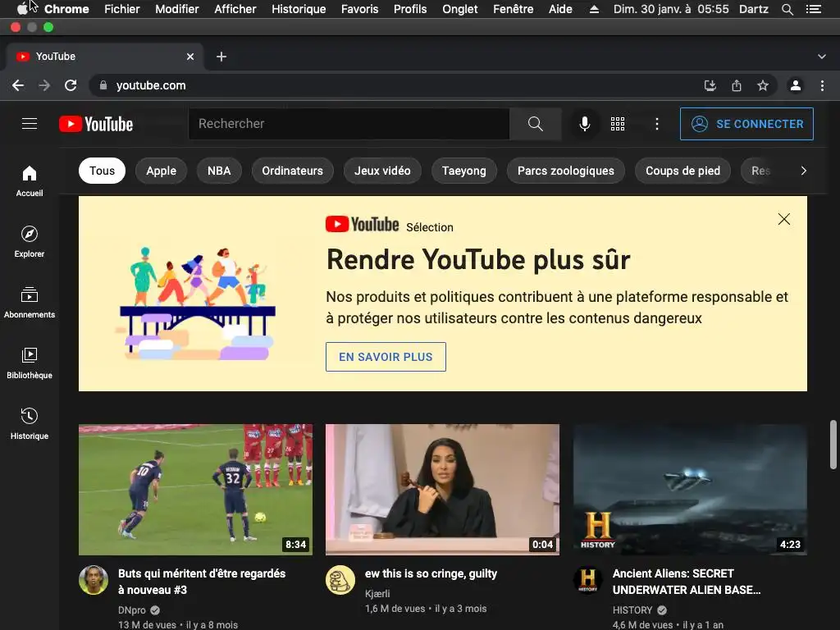Screen dimensions: 840x630
Task: Open Spotlight search in menu bar
Action: tap(787, 9)
